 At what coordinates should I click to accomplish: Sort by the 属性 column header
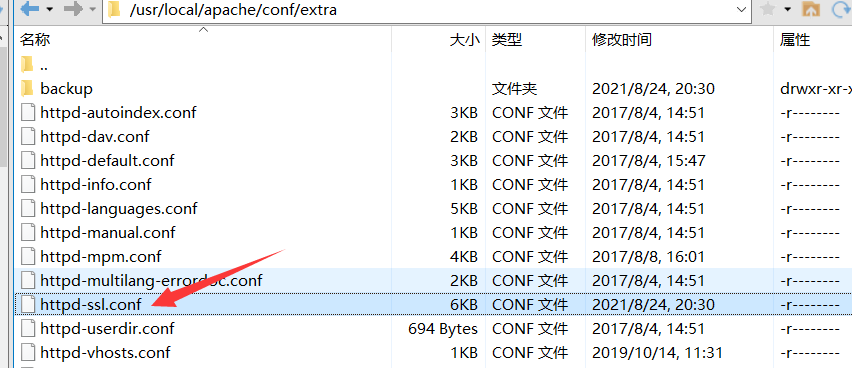coord(795,40)
